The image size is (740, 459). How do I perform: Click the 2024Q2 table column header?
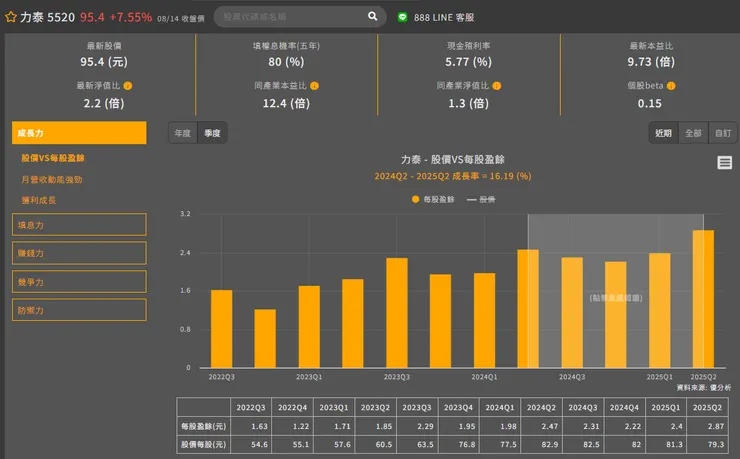click(x=541, y=408)
